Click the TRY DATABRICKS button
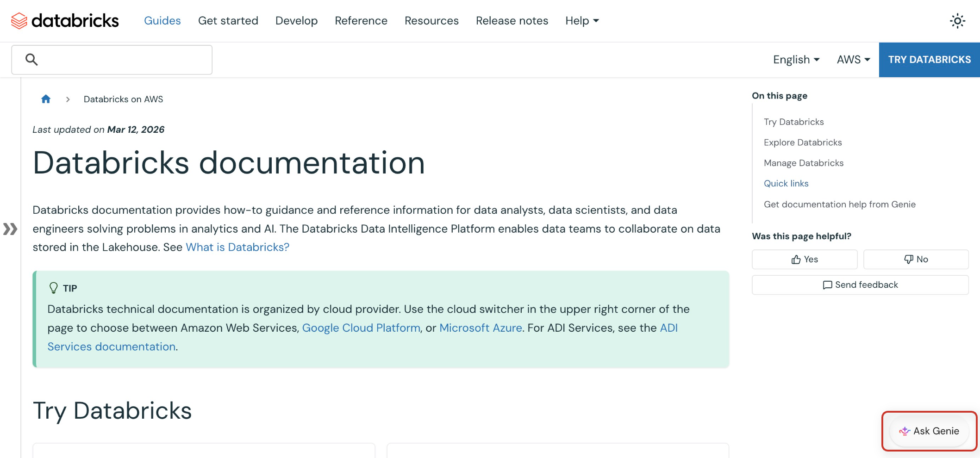The image size is (980, 458). pos(929,60)
